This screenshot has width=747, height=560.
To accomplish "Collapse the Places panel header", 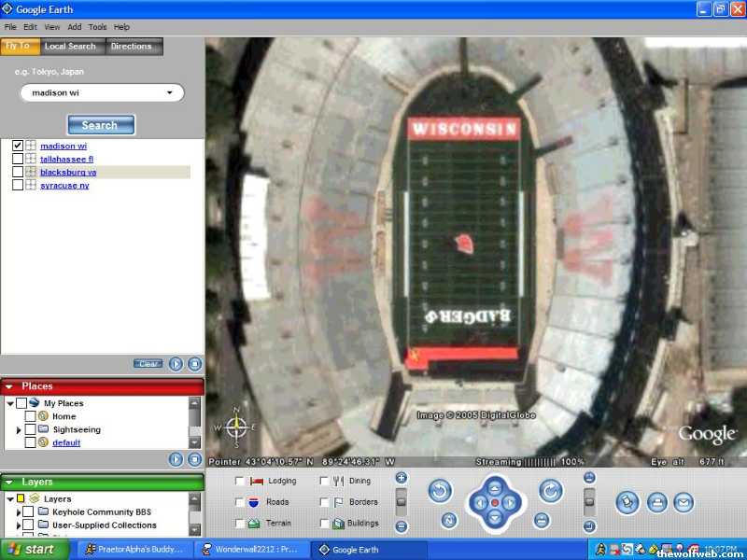I will (x=9, y=386).
